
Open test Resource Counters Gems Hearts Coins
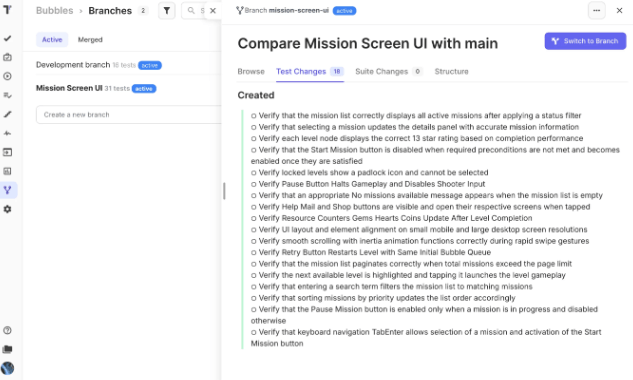coord(391,218)
